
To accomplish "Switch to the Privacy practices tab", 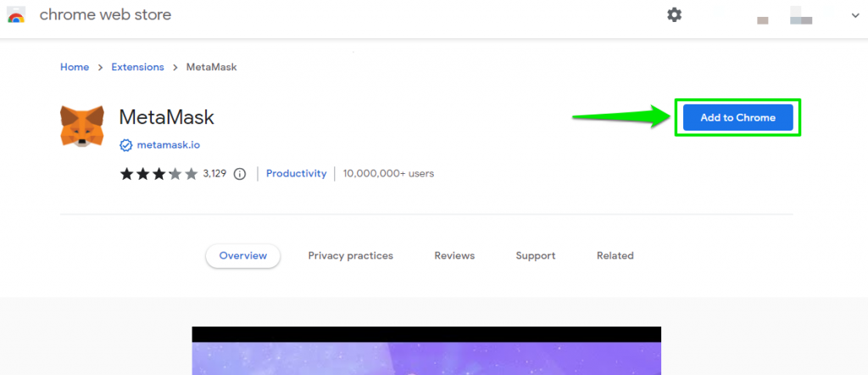I will [350, 255].
